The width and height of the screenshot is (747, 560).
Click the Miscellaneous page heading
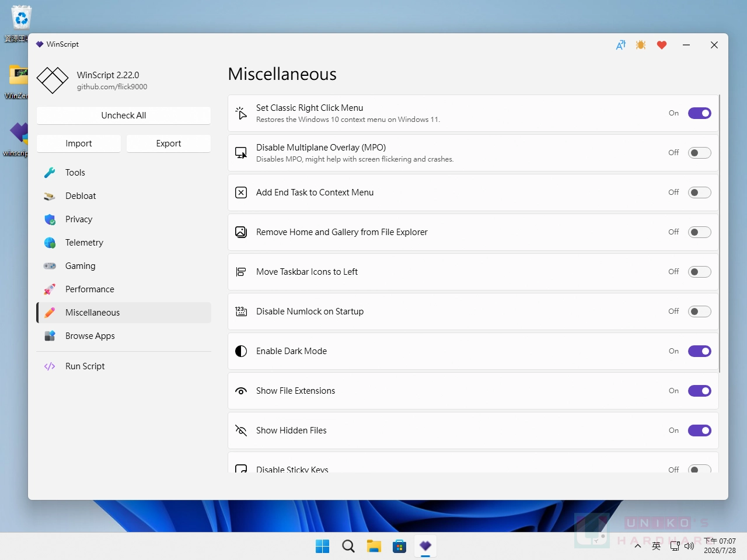[x=282, y=74]
